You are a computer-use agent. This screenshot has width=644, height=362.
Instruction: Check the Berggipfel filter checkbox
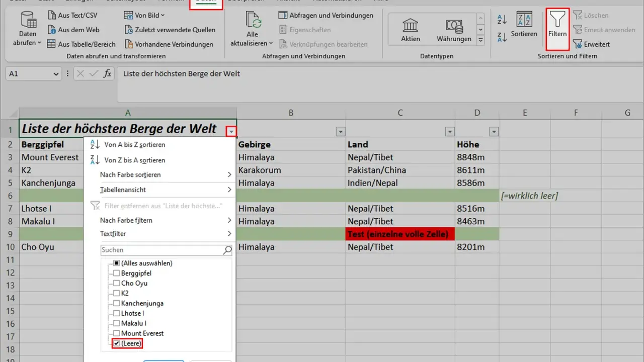(117, 273)
